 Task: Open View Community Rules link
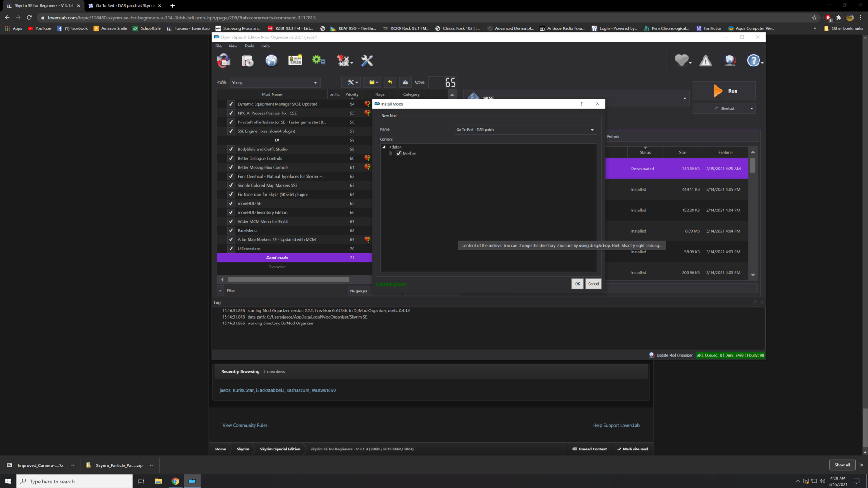tap(245, 425)
